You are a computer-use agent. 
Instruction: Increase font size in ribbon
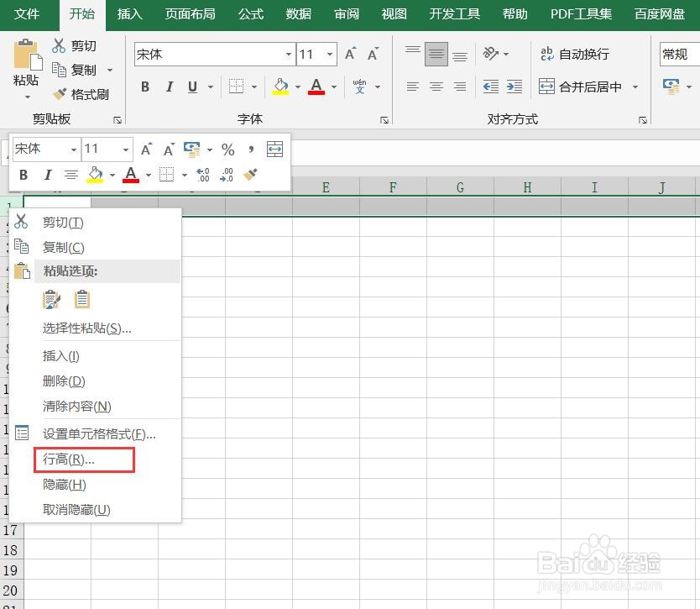pos(351,54)
